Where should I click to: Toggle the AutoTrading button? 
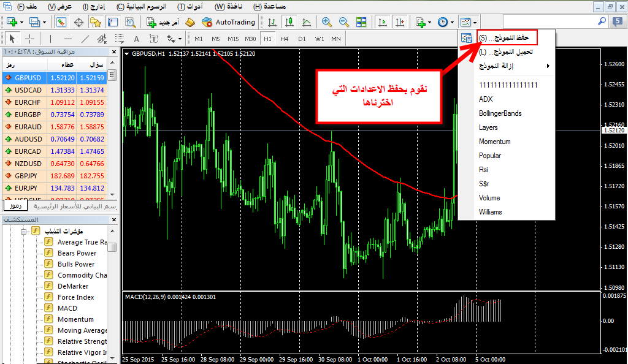(x=228, y=23)
